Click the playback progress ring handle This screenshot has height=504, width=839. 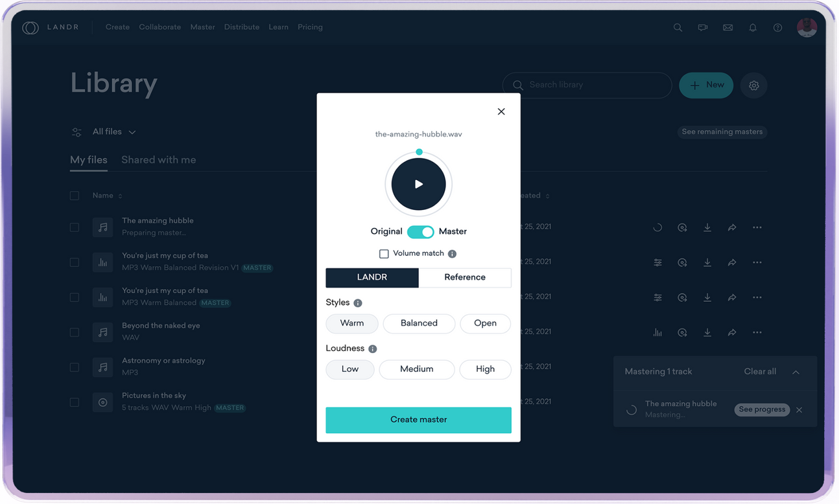pos(419,152)
